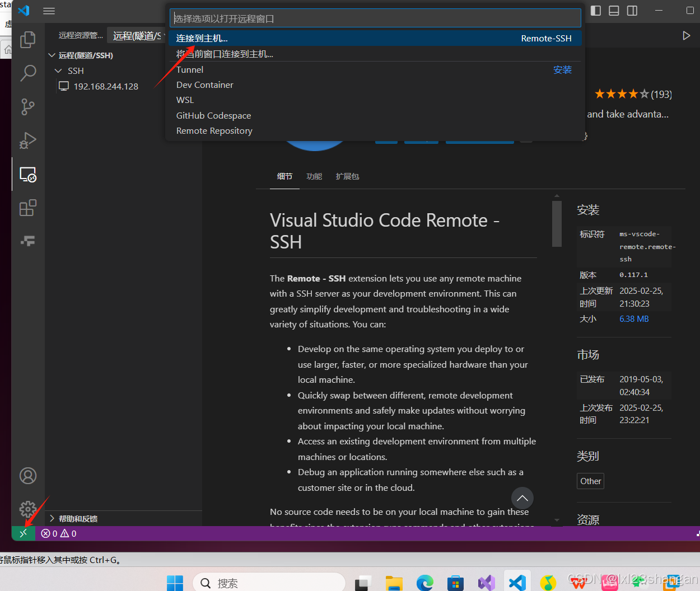The image size is (700, 591).
Task: Click 安装 link next to Tunnel
Action: tap(562, 70)
